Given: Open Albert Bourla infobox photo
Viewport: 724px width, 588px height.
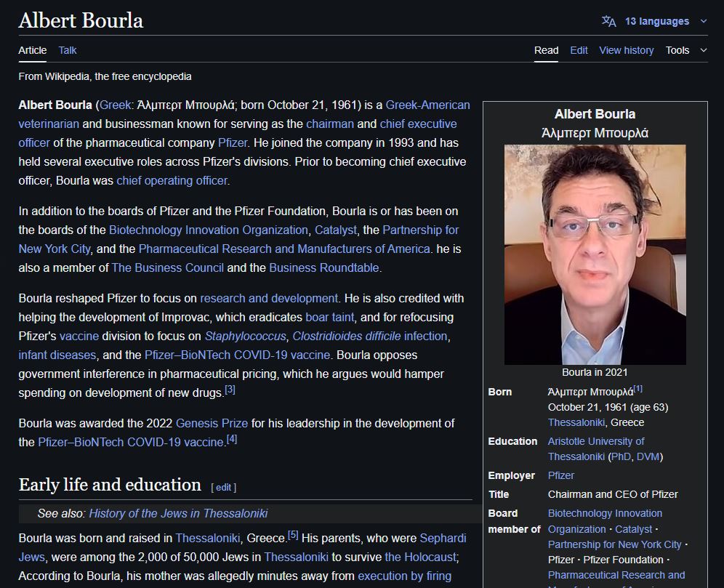Looking at the screenshot, I should 595,255.
